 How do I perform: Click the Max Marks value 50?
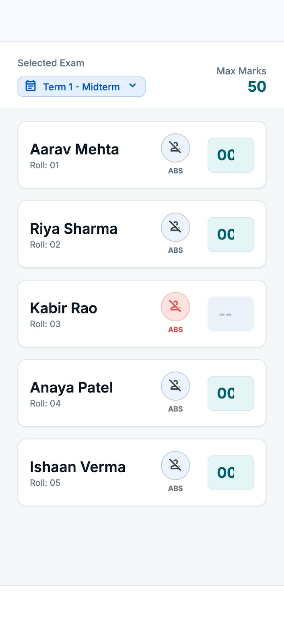tap(257, 87)
